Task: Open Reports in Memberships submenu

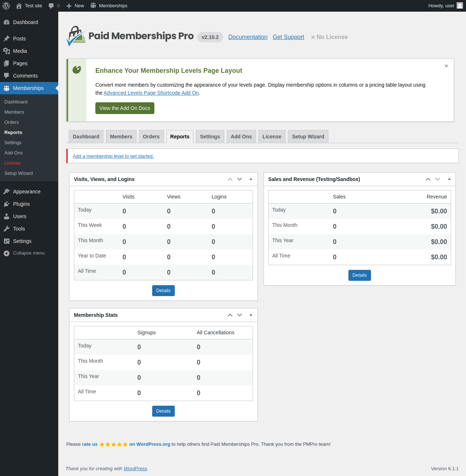Action: 29,133
